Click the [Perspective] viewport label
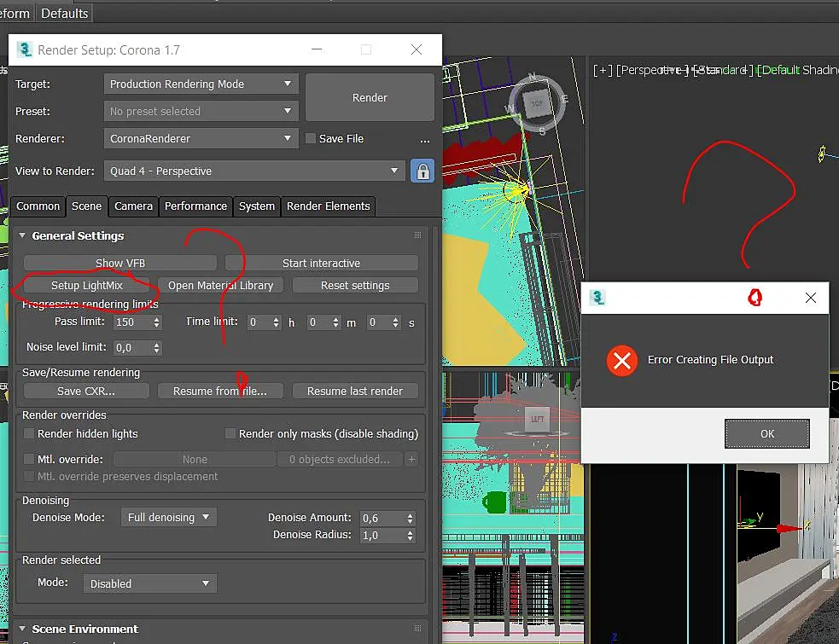 tap(652, 70)
